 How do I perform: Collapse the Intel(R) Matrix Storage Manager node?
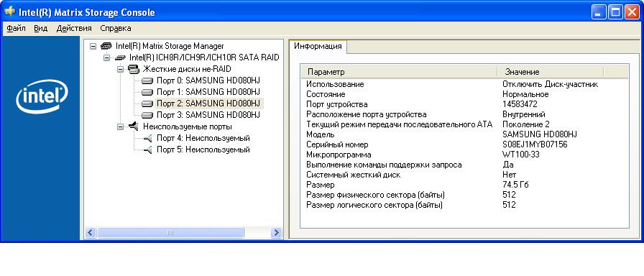click(x=93, y=47)
